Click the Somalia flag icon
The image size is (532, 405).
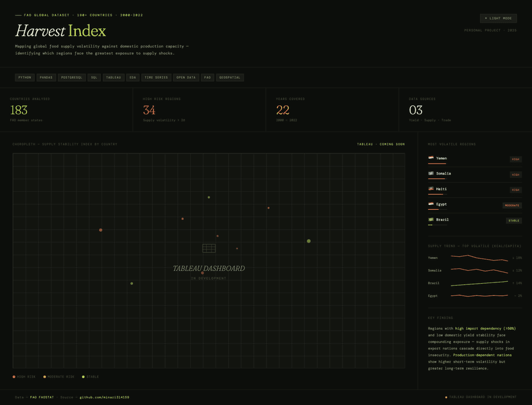pos(431,173)
